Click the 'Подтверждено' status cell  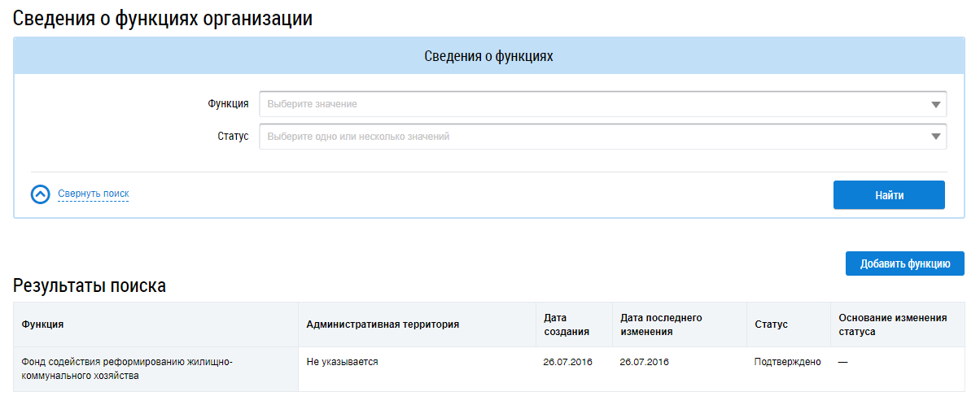787,362
